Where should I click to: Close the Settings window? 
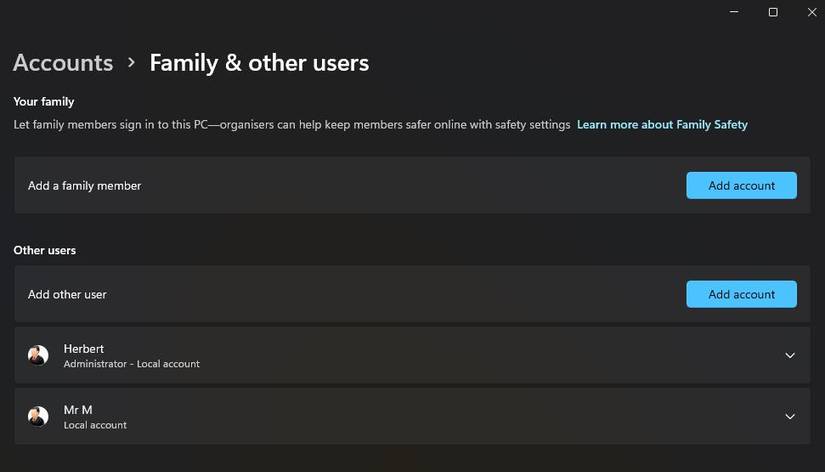[809, 12]
